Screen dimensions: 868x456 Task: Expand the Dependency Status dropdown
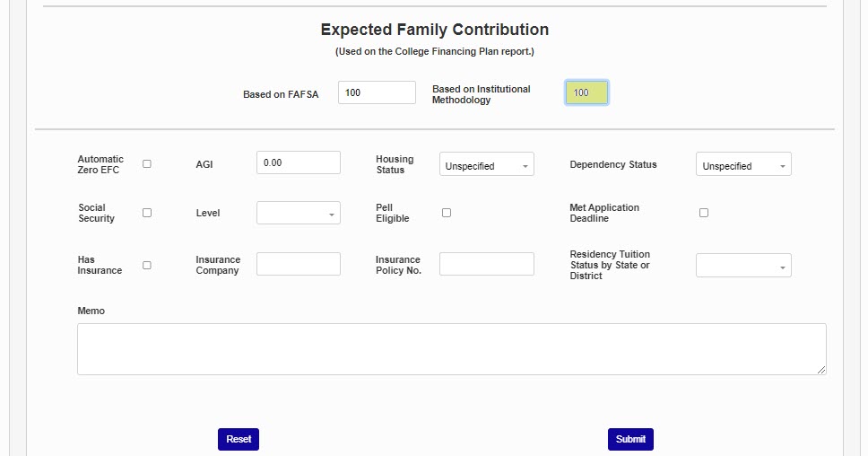742,165
